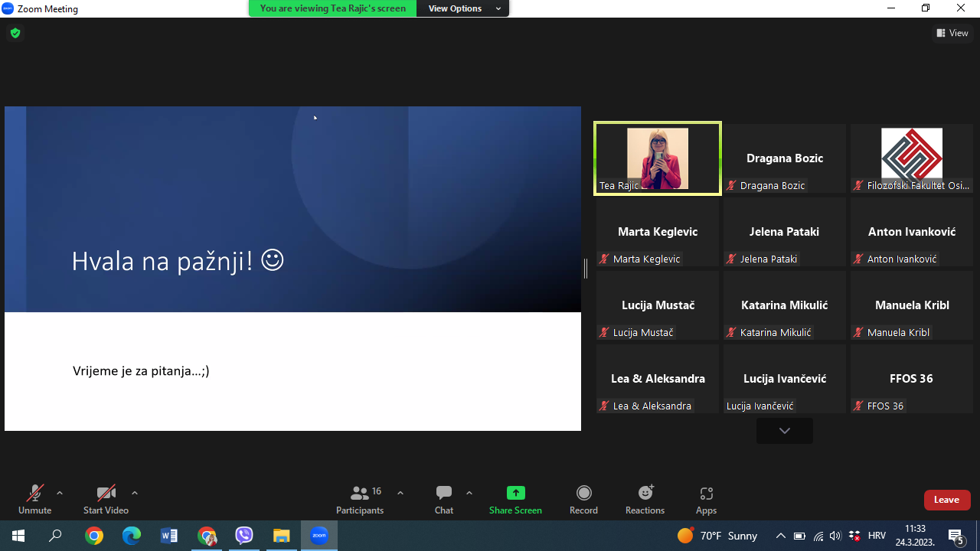The image size is (980, 551).
Task: Open video options arrow beside Start Video
Action: (135, 493)
